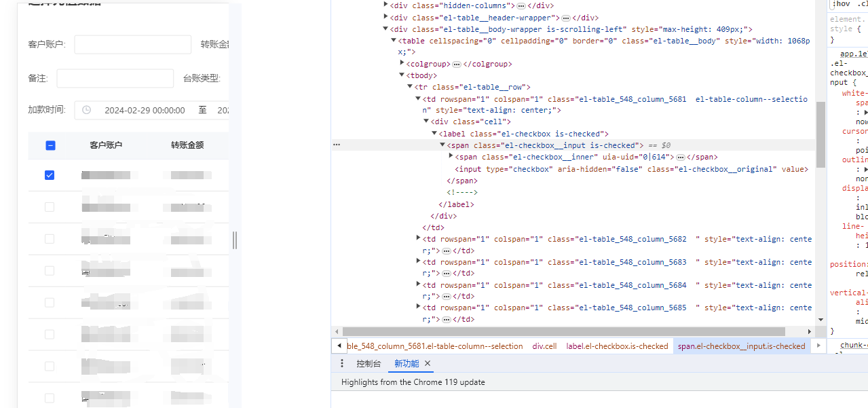Collapse the label el-checkbox is-checked node
Screen dimensions: 868x408
pos(434,134)
